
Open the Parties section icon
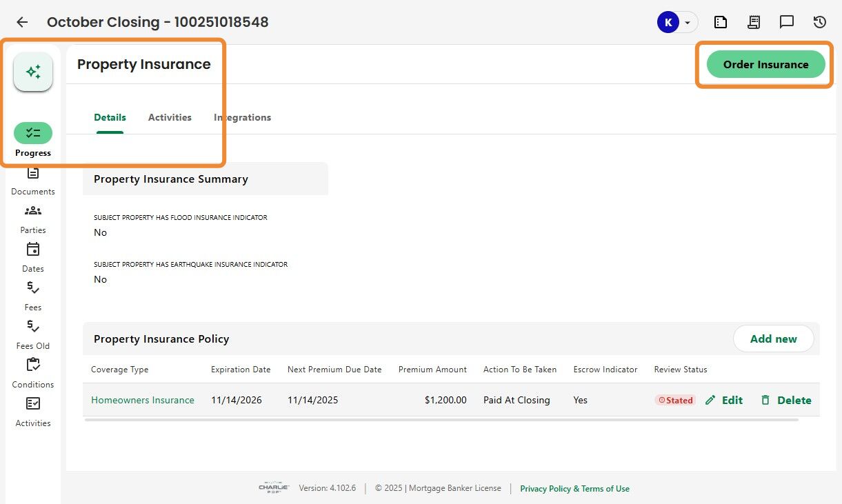33,211
